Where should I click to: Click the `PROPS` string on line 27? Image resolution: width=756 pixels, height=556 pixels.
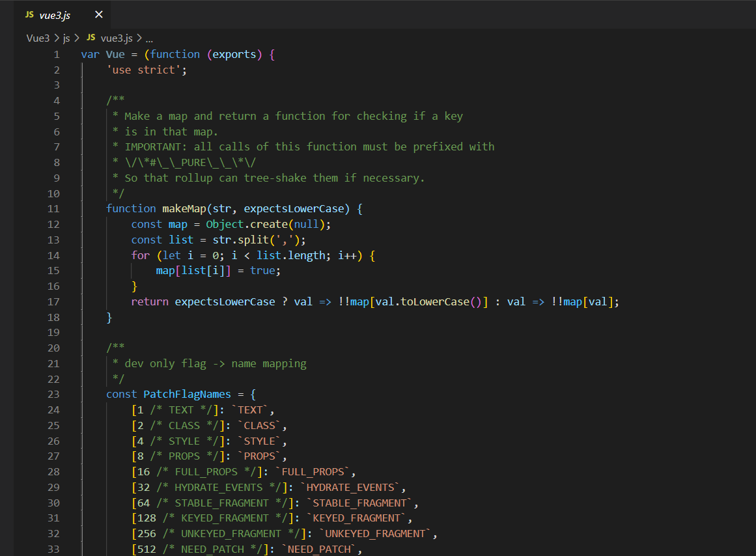point(259,456)
